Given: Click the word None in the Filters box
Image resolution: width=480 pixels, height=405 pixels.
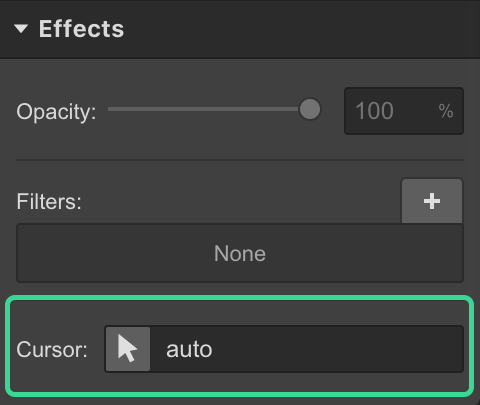Looking at the screenshot, I should pos(240,254).
